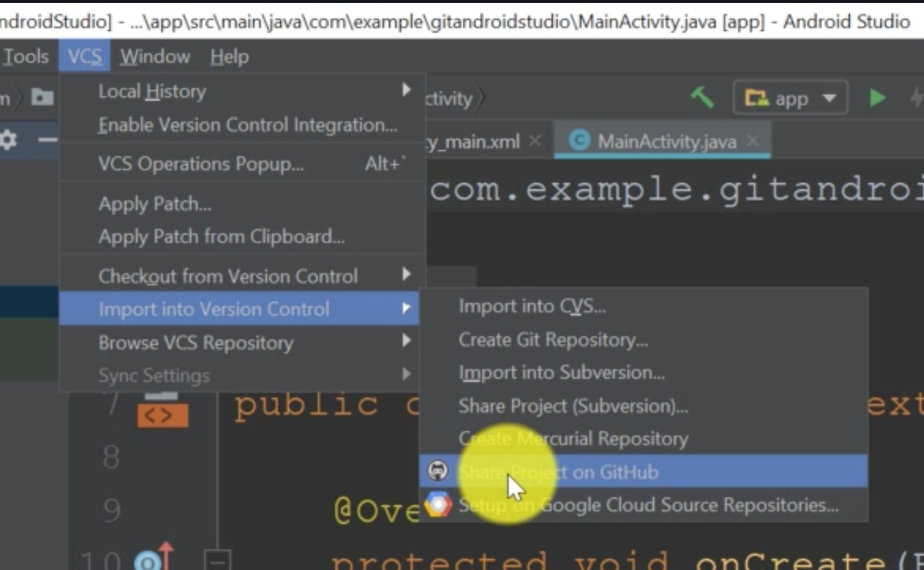Click the project panel hide (minus) icon

tap(48, 139)
